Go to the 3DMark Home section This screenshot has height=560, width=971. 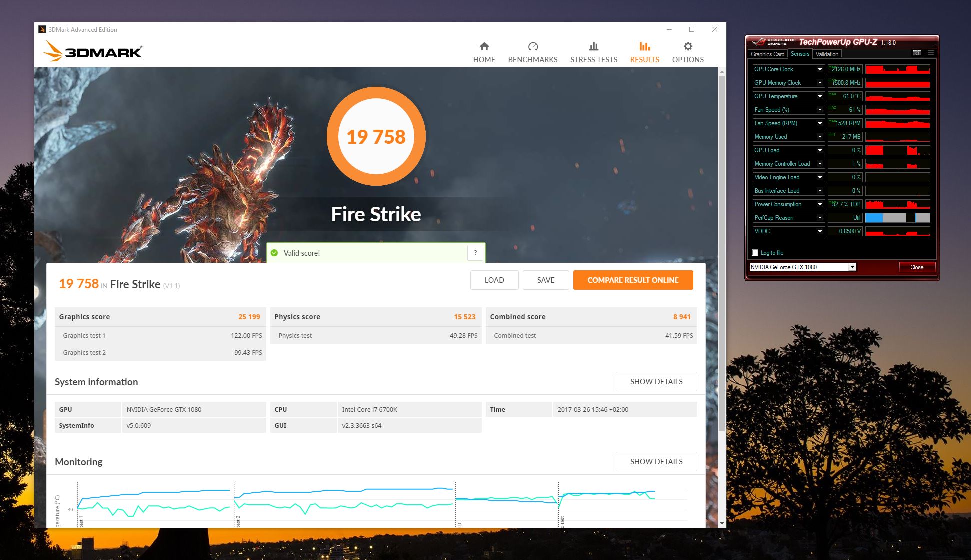click(484, 52)
